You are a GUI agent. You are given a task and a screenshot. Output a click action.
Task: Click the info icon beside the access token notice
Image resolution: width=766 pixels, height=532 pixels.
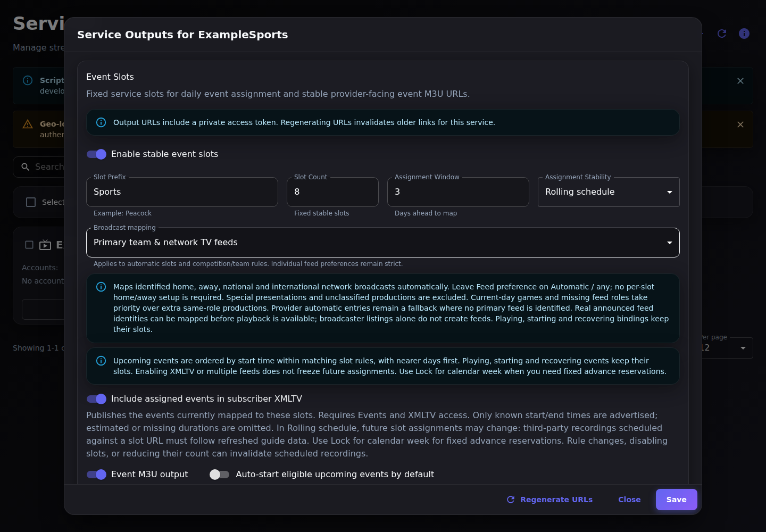[101, 122]
